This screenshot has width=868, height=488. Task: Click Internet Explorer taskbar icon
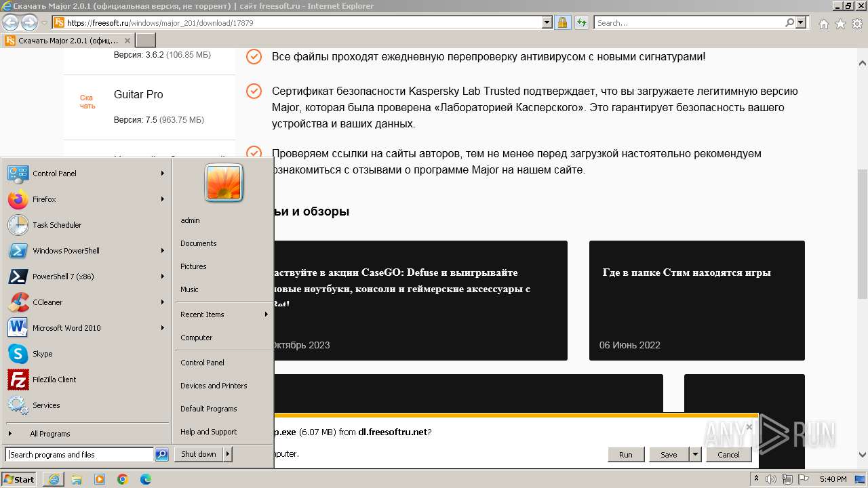click(54, 479)
